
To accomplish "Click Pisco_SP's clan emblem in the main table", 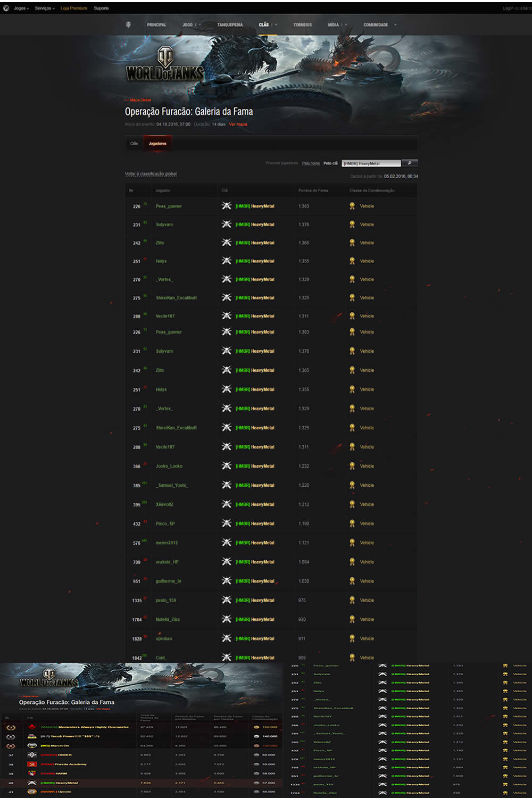I will [227, 523].
